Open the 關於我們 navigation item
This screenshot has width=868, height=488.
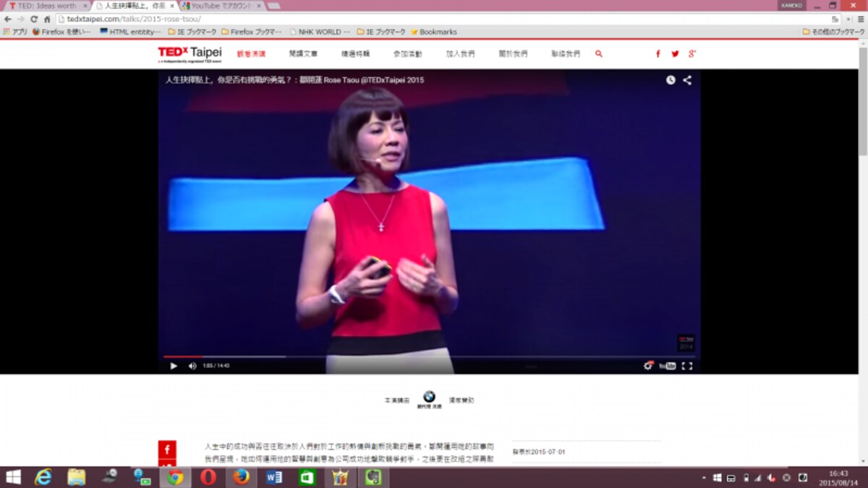click(513, 53)
